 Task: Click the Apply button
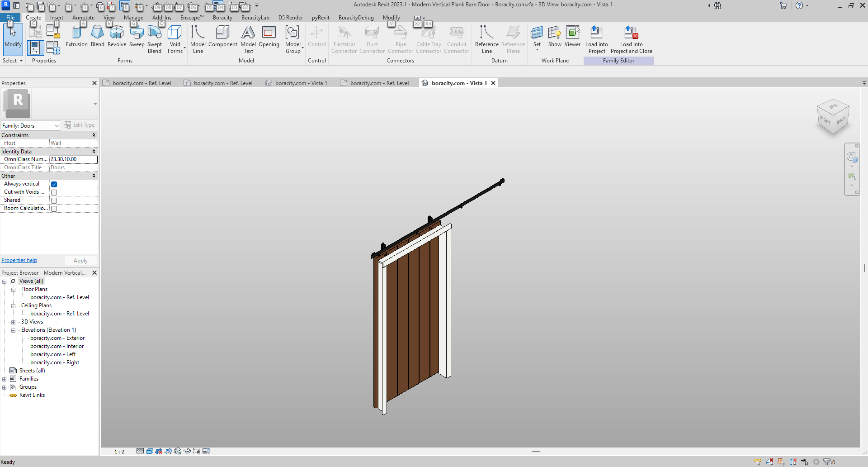tap(80, 261)
